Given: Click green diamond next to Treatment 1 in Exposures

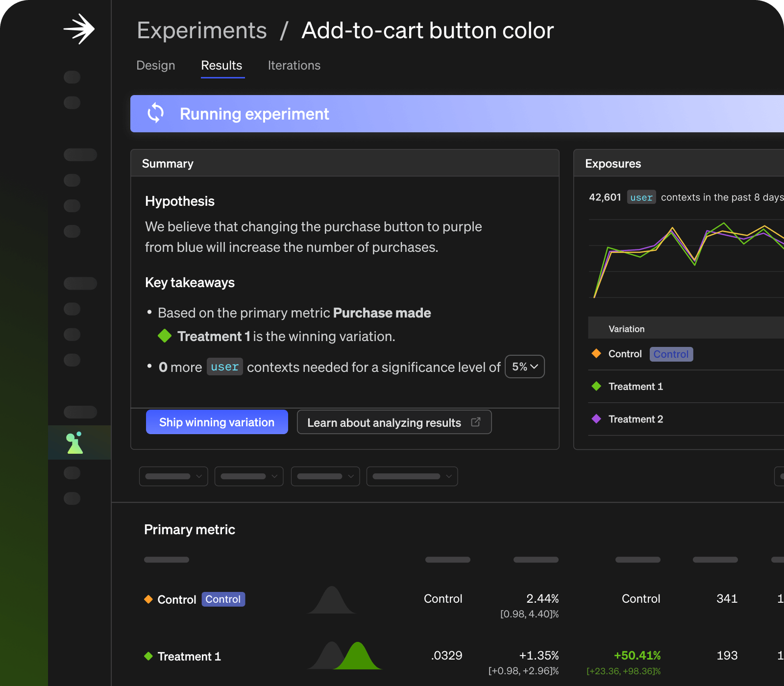Looking at the screenshot, I should [596, 386].
